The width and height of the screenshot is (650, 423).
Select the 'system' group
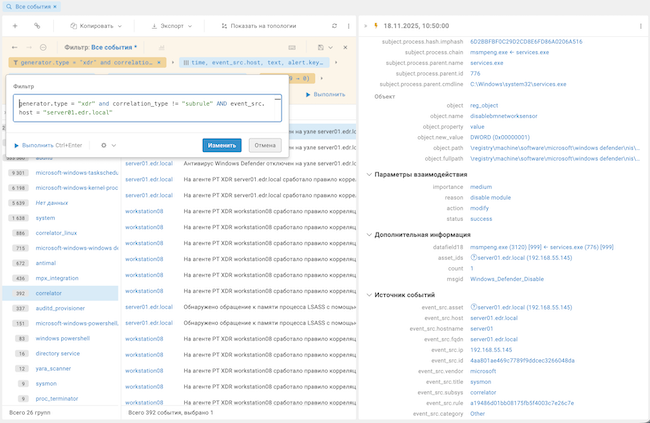point(45,218)
